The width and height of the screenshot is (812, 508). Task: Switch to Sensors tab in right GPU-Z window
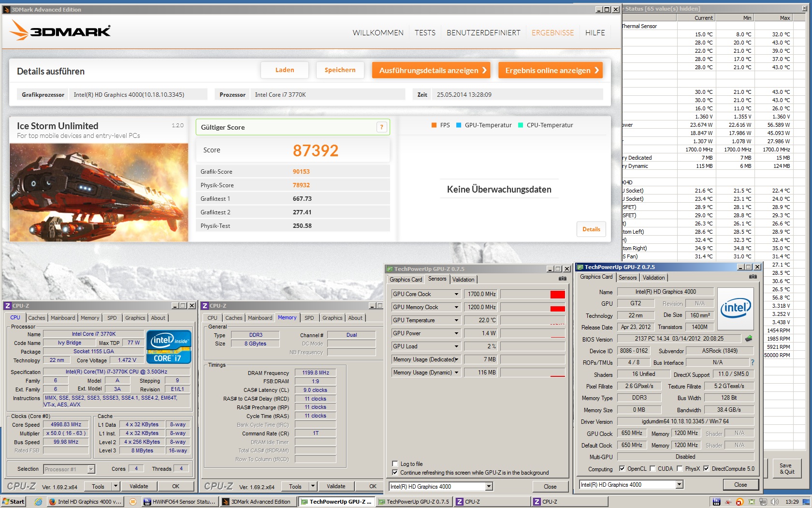click(628, 278)
